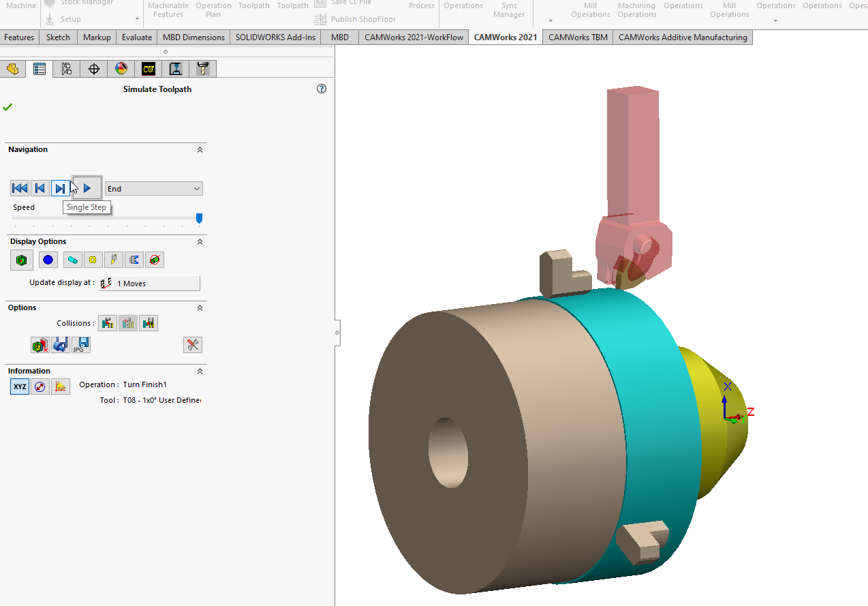Click Sync Manager ribbon button
Image resolution: width=868 pixels, height=606 pixels.
coord(509,10)
